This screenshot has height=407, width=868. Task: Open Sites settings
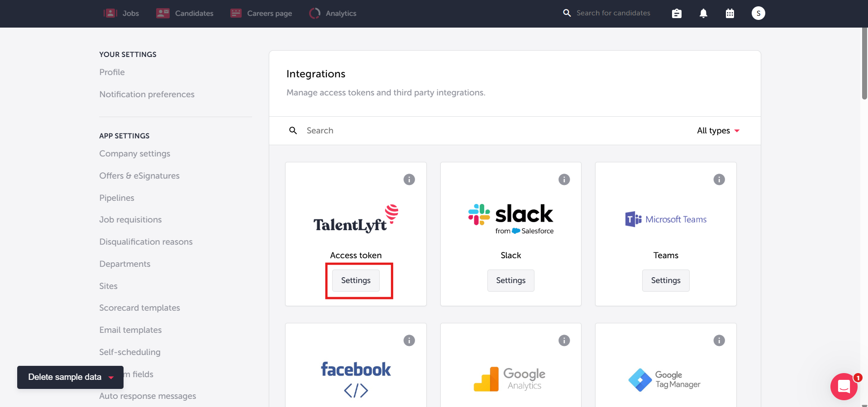click(108, 286)
